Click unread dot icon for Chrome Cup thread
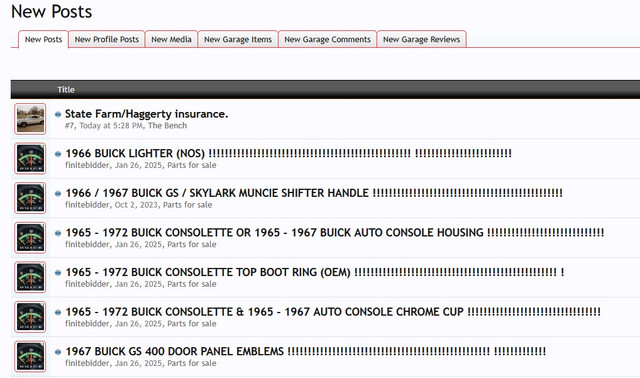 [58, 312]
